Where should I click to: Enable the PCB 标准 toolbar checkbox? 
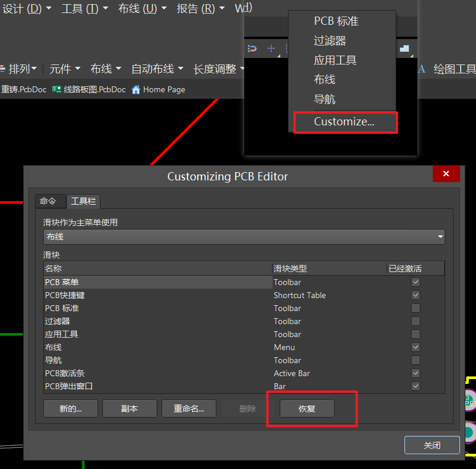coord(416,308)
